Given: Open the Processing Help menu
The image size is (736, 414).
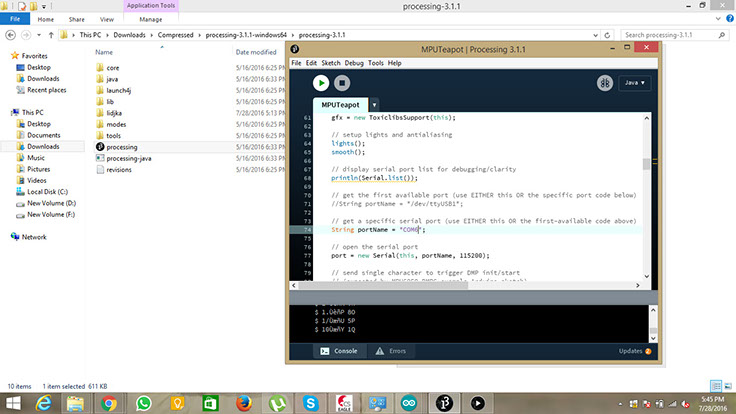Looking at the screenshot, I should (x=394, y=63).
